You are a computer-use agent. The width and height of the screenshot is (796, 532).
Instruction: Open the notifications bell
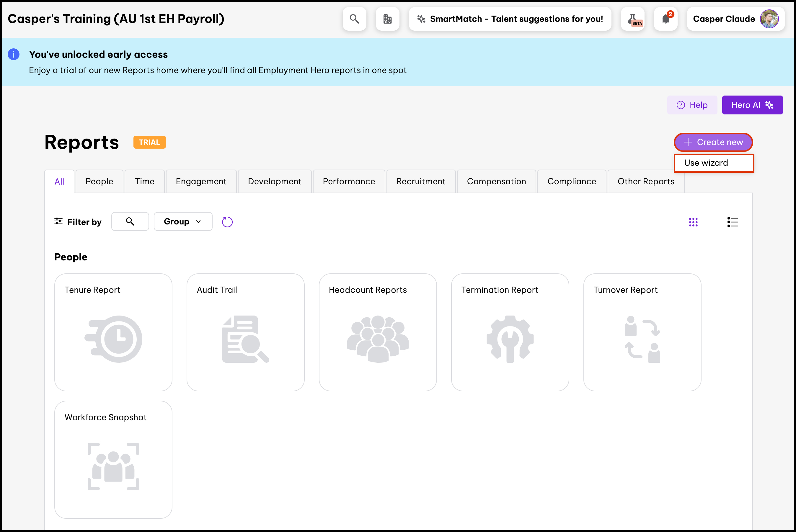click(665, 19)
